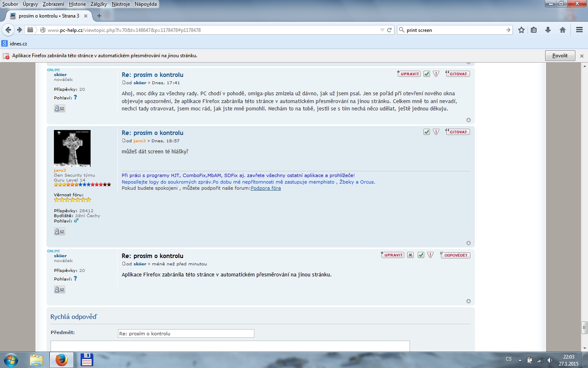Open the URL history dropdown arrow

pyautogui.click(x=382, y=30)
